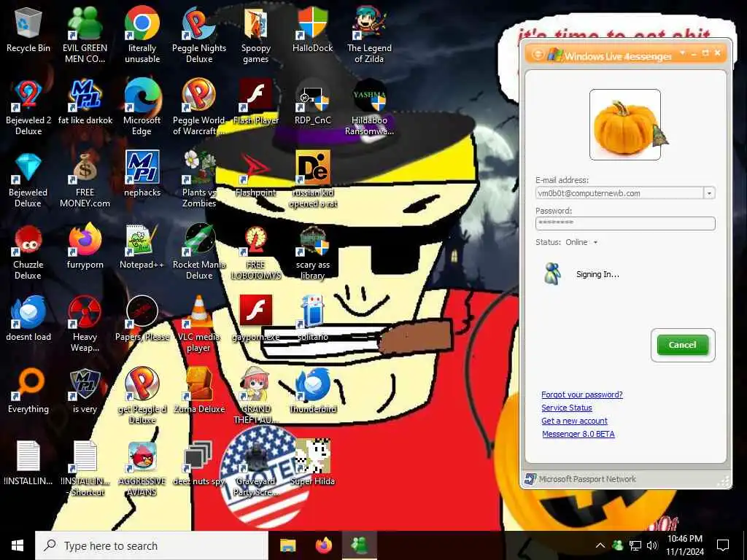Click the pumpkin display picture
The image size is (747, 560).
(625, 125)
